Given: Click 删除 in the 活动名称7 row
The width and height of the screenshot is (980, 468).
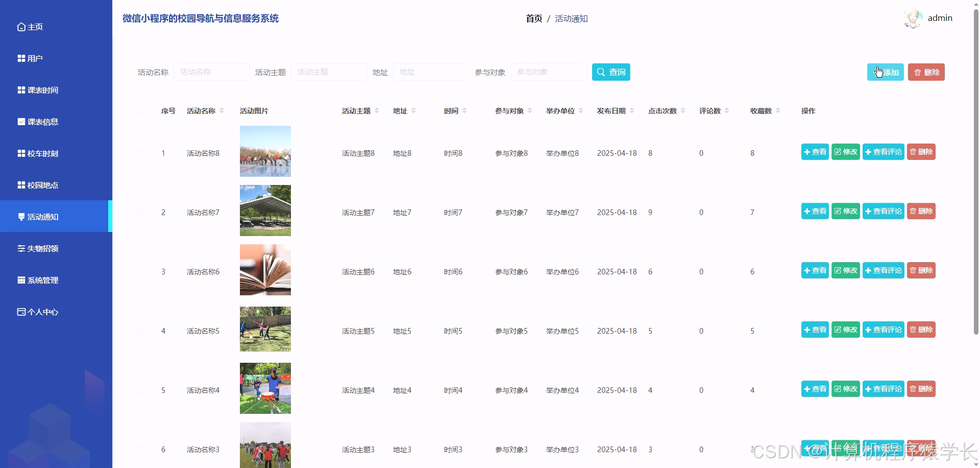Looking at the screenshot, I should pos(921,211).
